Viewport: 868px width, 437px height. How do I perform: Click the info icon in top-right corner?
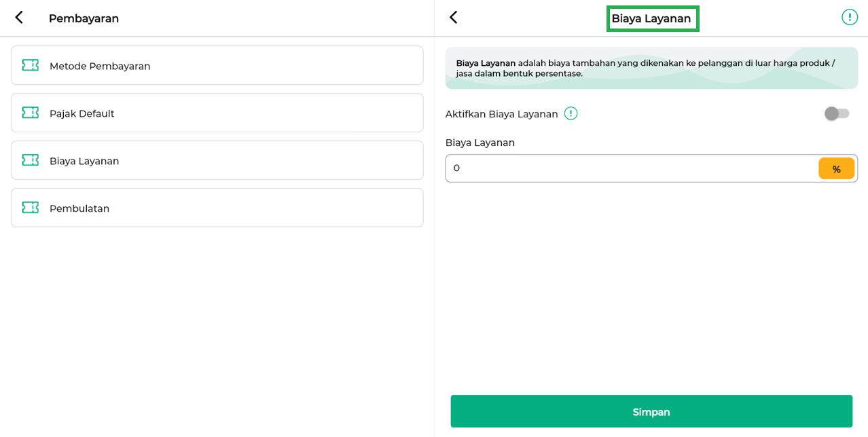pos(849,18)
